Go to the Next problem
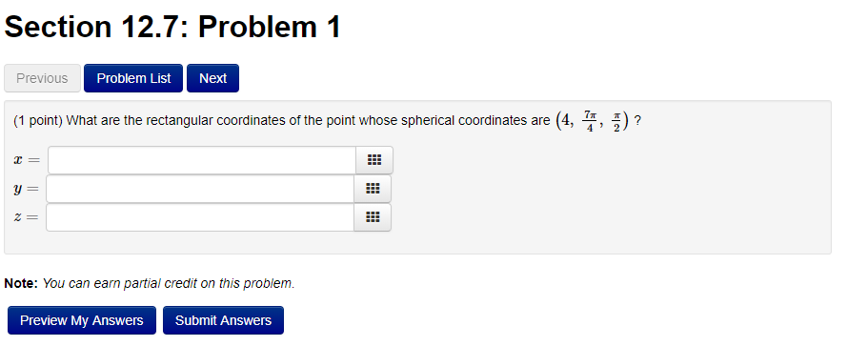This screenshot has width=868, height=346. (x=213, y=78)
